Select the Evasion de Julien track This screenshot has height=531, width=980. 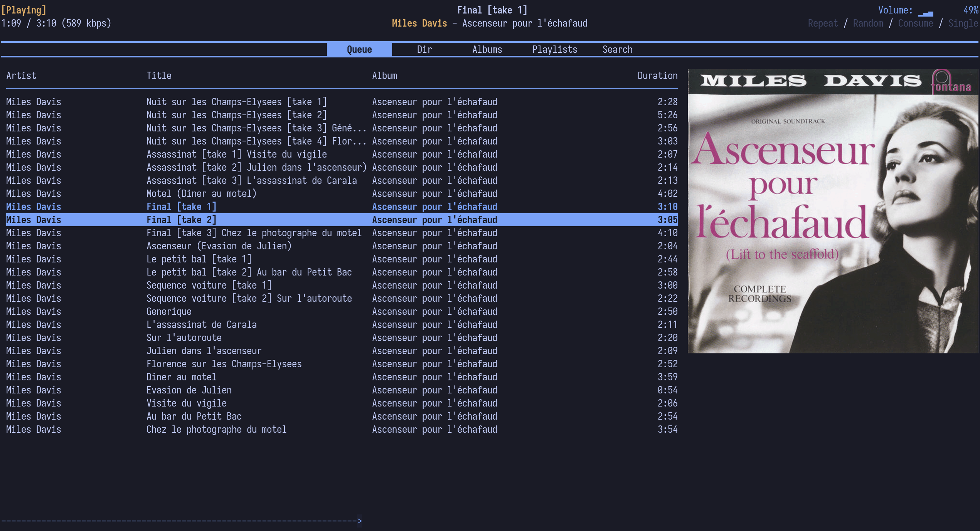coord(189,390)
